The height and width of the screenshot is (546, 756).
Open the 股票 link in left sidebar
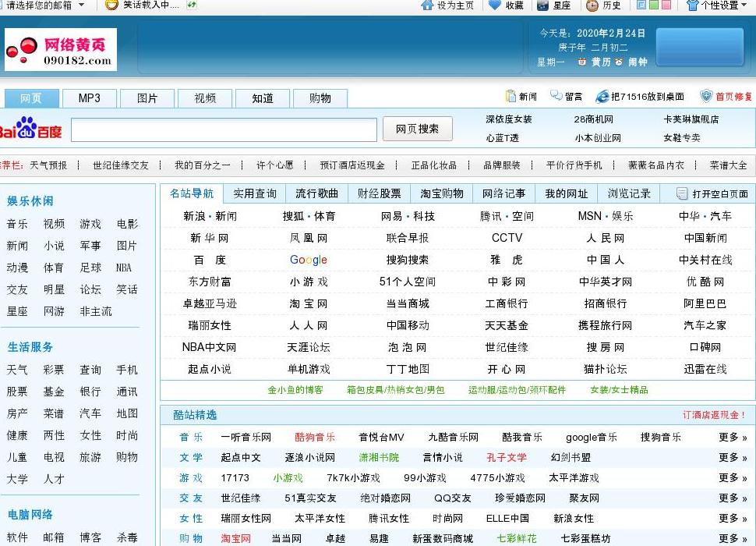17,392
